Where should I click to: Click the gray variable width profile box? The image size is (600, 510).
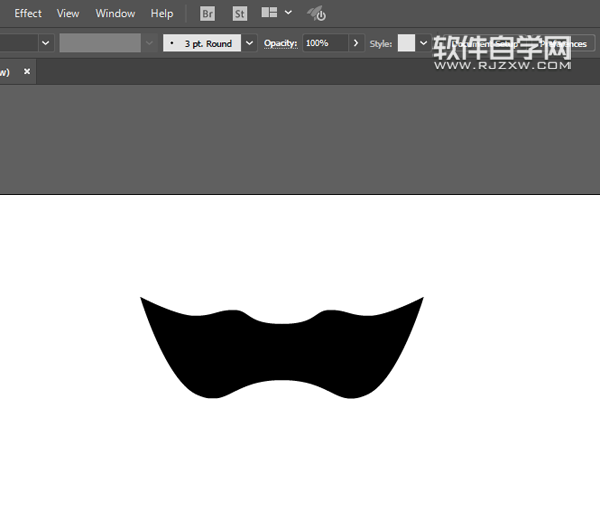click(99, 44)
